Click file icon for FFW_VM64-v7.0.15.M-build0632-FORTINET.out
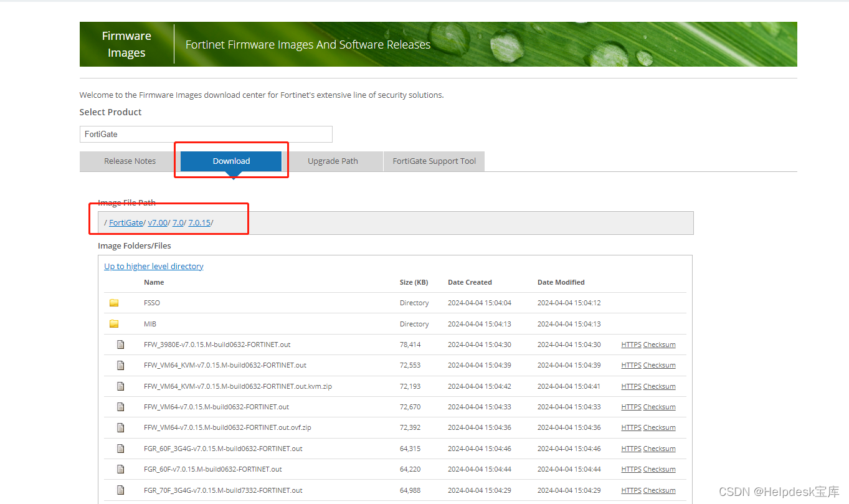 tap(121, 407)
